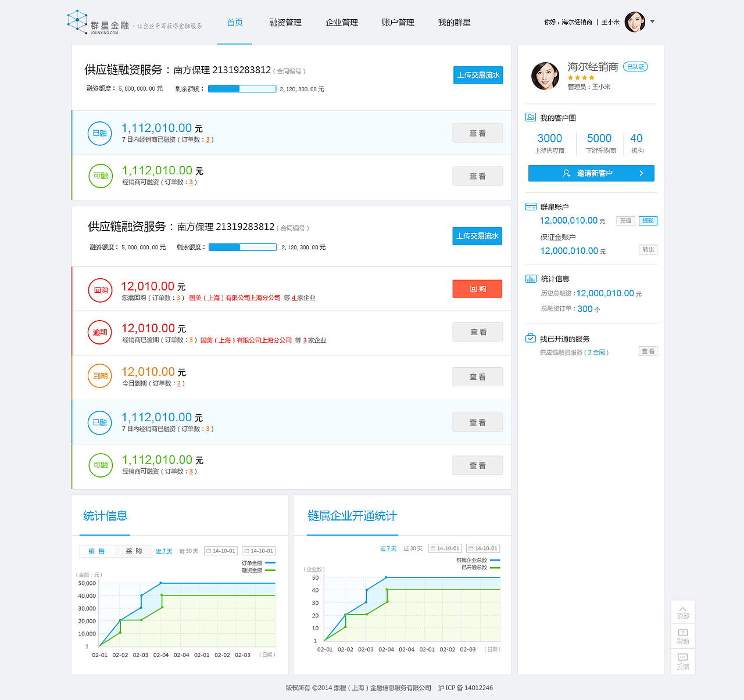Image resolution: width=744 pixels, height=700 pixels.
Task: Switch the sales chart to 采购 mode
Action: [x=134, y=551]
